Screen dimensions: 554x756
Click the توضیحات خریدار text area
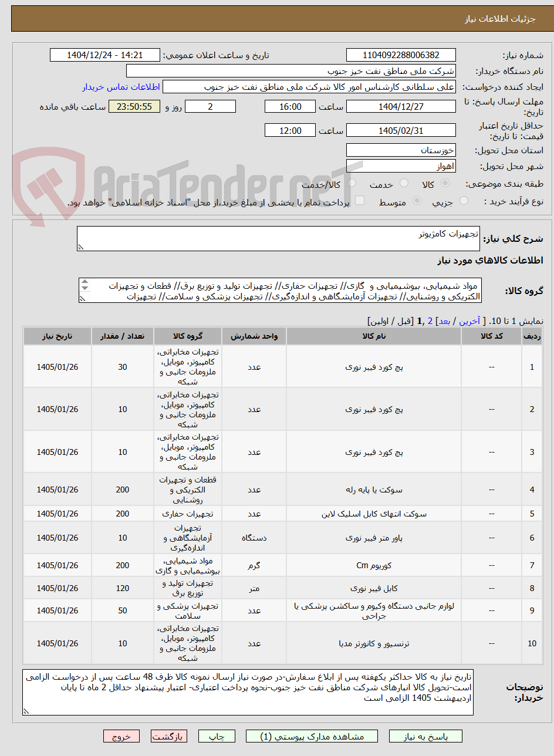point(248,693)
